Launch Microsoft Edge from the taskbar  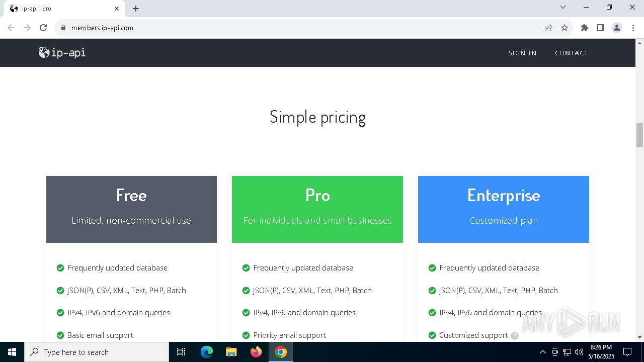(207, 352)
